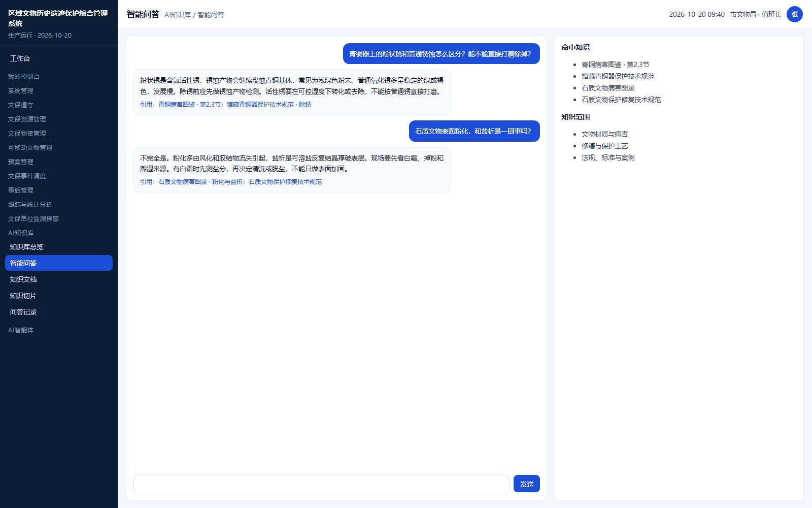Click the first AI answer about 粉状锈
The height and width of the screenshot is (508, 812).
click(x=292, y=92)
